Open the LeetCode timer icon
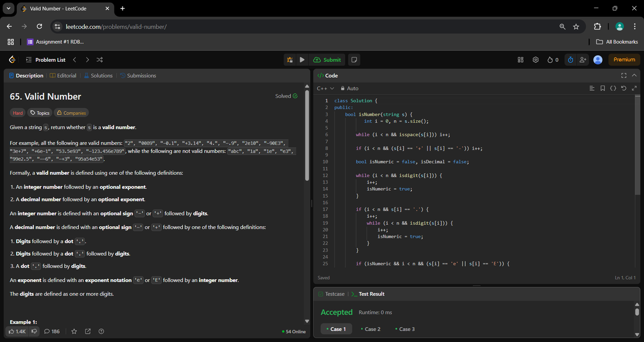Image resolution: width=644 pixels, height=342 pixels. tap(570, 60)
